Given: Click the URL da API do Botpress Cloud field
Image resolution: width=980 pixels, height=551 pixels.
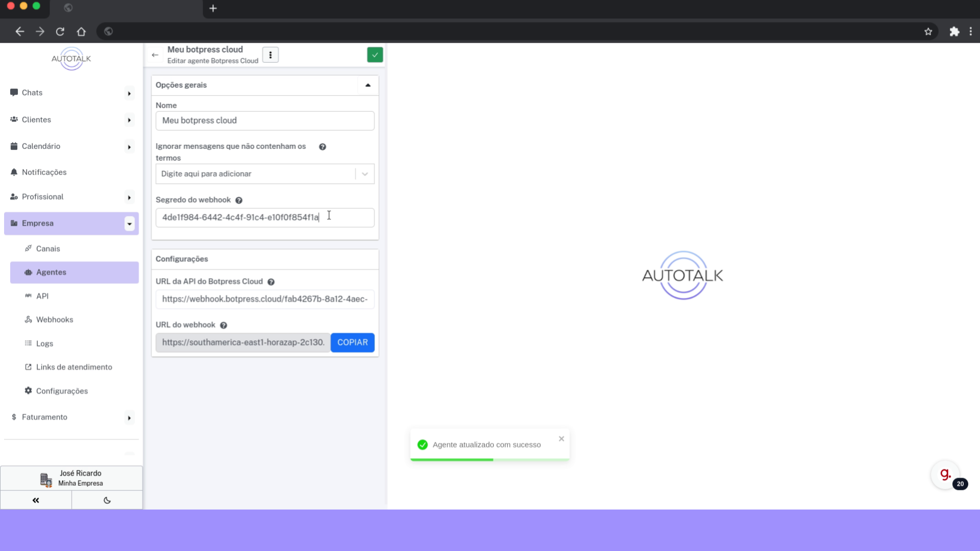Looking at the screenshot, I should pyautogui.click(x=265, y=299).
